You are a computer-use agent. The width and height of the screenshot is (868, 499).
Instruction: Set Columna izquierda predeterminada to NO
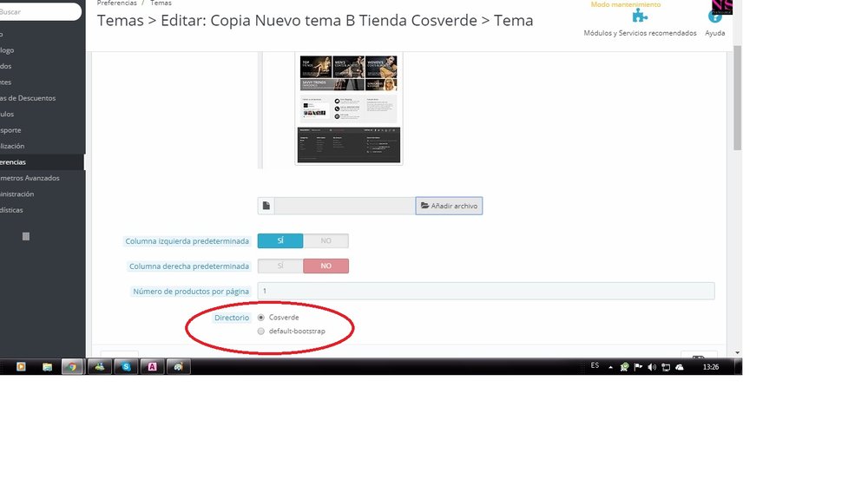click(x=326, y=240)
